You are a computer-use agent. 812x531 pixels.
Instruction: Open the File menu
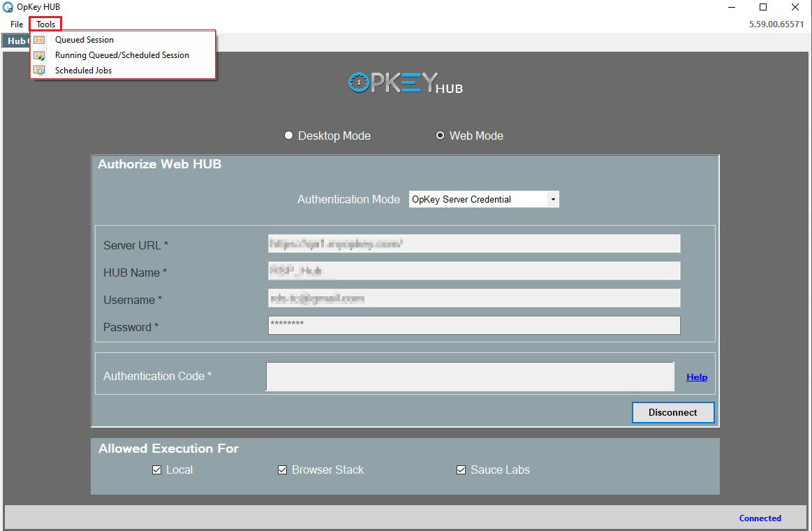[17, 24]
